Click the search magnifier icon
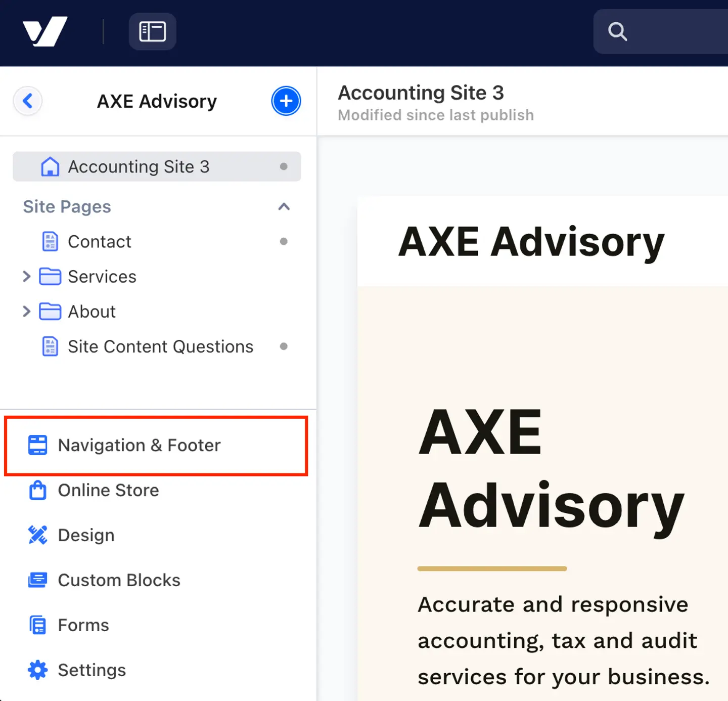The width and height of the screenshot is (728, 701). (x=617, y=31)
